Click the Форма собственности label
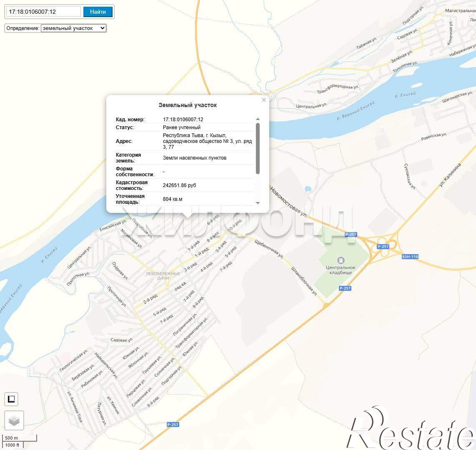The width and height of the screenshot is (476, 450). pyautogui.click(x=135, y=171)
